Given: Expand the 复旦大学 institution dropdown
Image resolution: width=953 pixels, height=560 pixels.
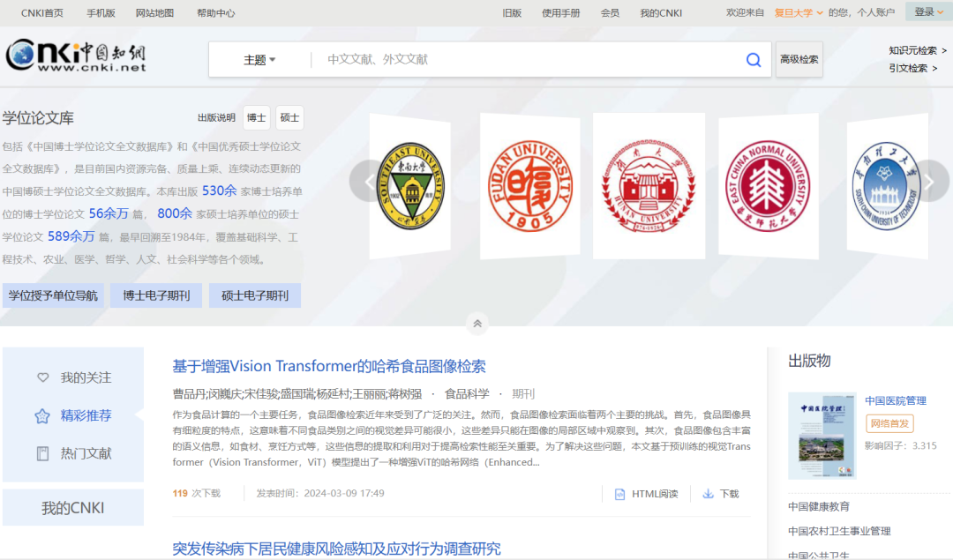Looking at the screenshot, I should coord(798,12).
